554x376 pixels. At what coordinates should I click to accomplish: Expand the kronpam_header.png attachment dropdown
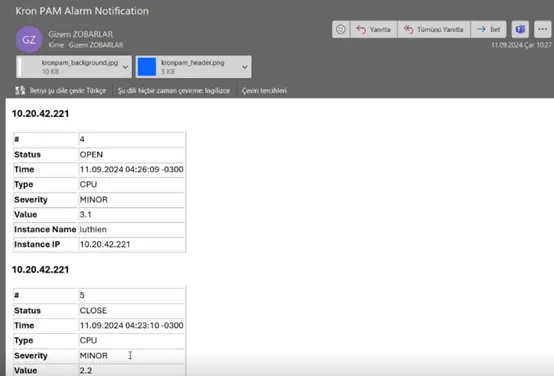[x=244, y=67]
